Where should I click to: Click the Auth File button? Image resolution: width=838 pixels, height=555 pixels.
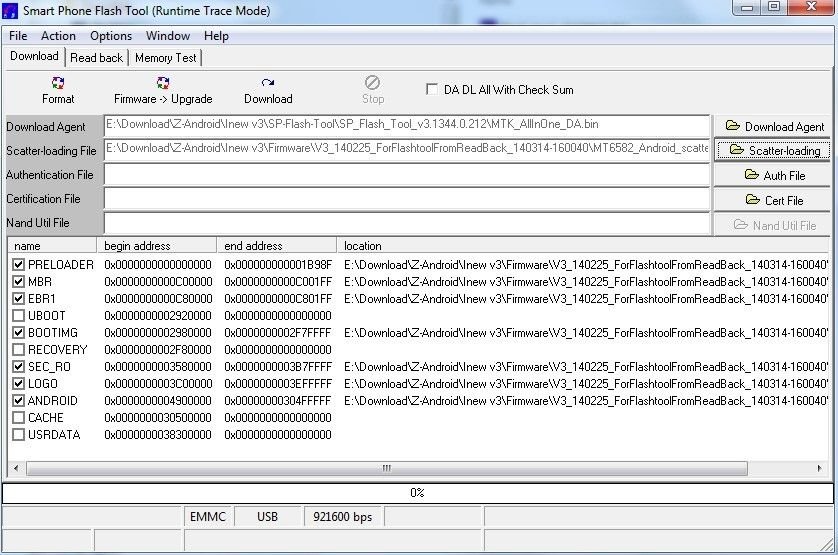point(774,175)
